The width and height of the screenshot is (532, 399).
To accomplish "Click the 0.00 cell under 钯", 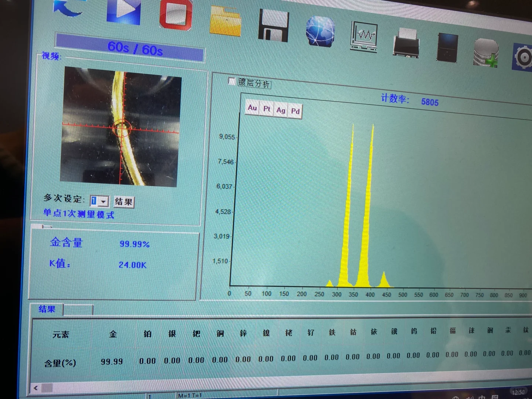I will 196,360.
